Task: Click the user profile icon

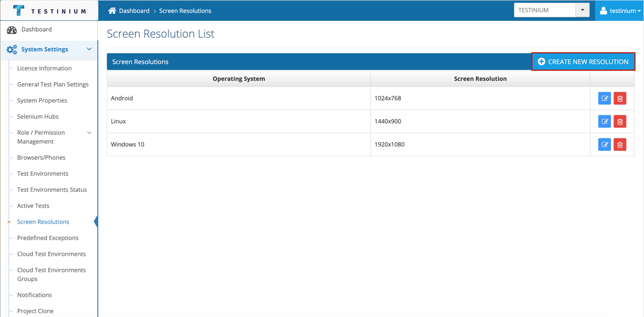Action: tap(603, 11)
